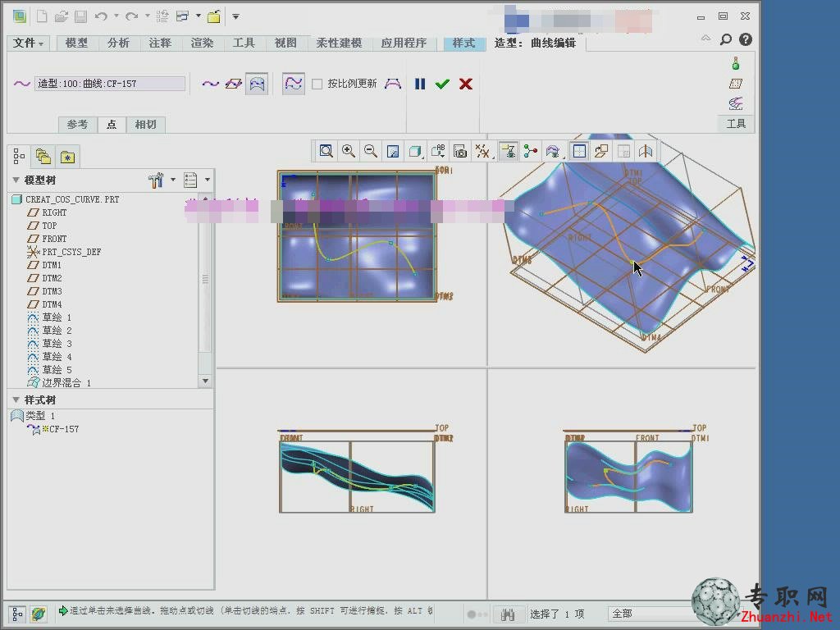Click the search magnifier icon in ribbon corner
The height and width of the screenshot is (630, 840).
[726, 39]
